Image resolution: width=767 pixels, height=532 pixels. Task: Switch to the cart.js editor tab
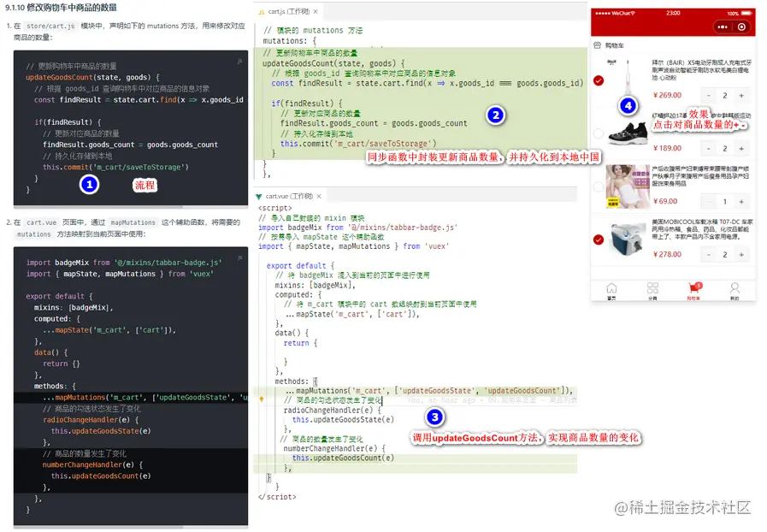[289, 12]
